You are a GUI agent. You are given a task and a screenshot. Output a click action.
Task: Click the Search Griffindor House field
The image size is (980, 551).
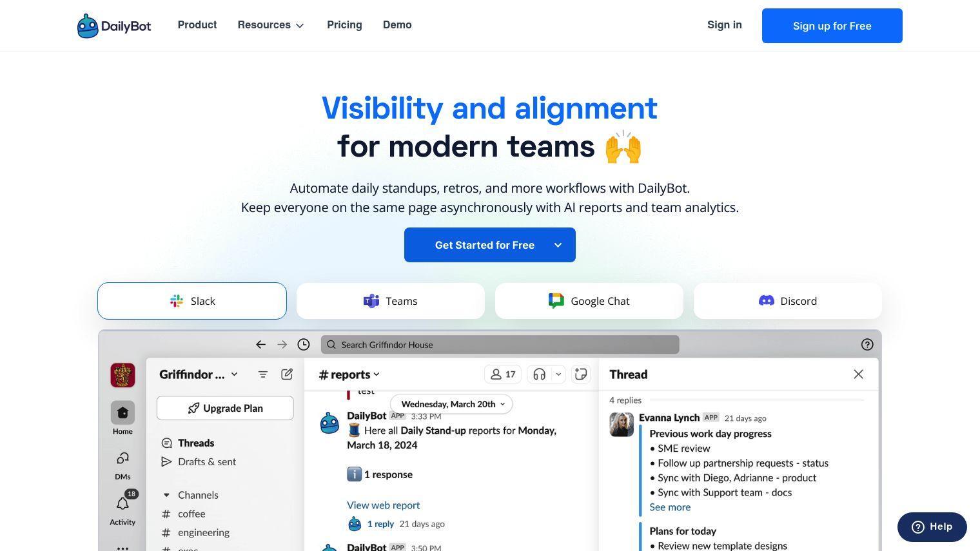[500, 345]
